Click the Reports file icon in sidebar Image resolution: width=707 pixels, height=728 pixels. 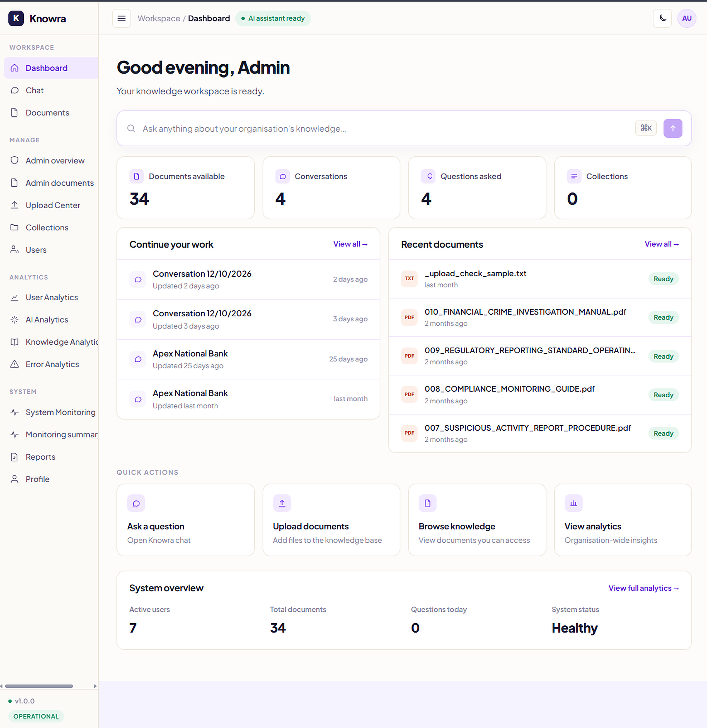point(14,457)
